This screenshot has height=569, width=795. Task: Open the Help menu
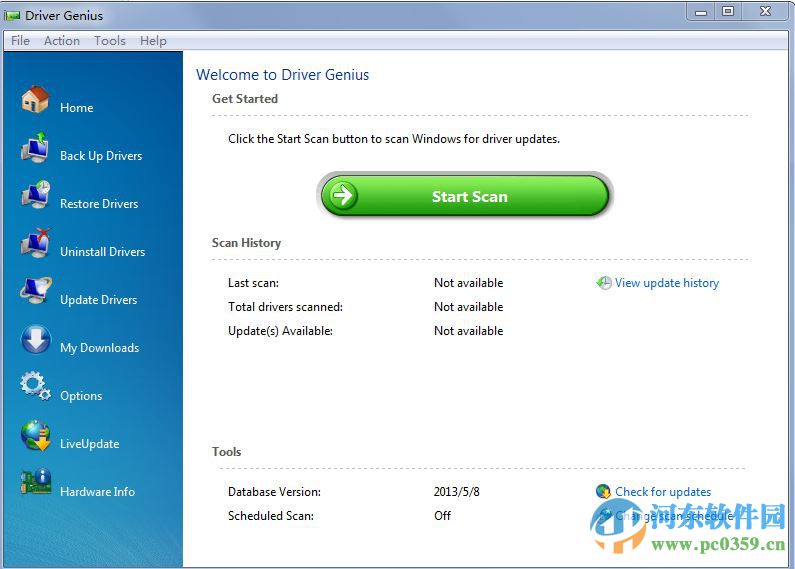coord(153,41)
